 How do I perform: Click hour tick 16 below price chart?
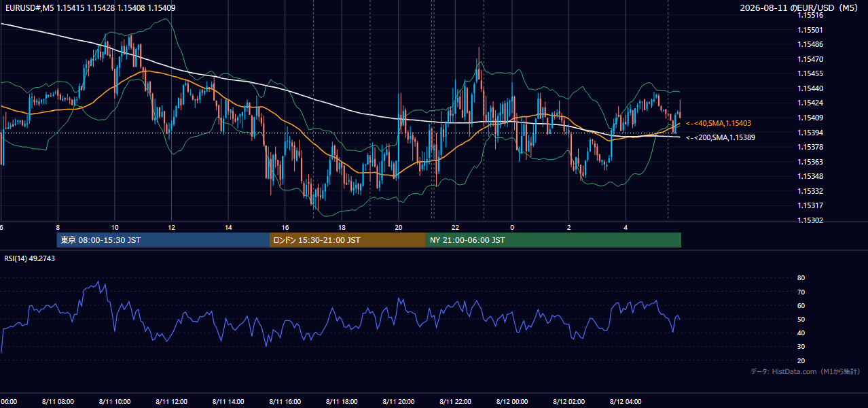[285, 227]
